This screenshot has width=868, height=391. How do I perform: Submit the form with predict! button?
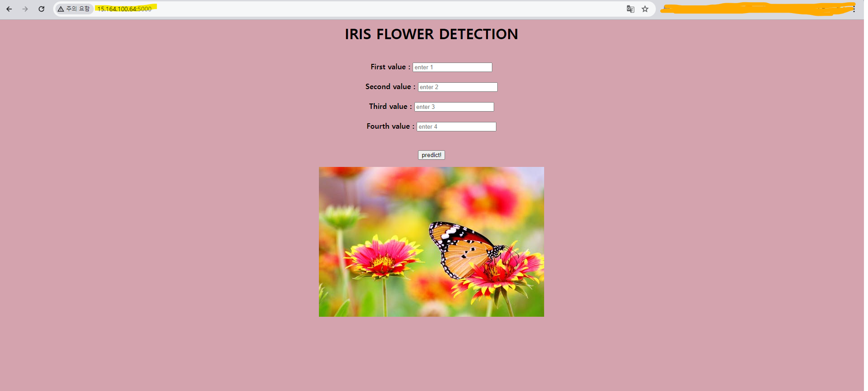tap(432, 155)
